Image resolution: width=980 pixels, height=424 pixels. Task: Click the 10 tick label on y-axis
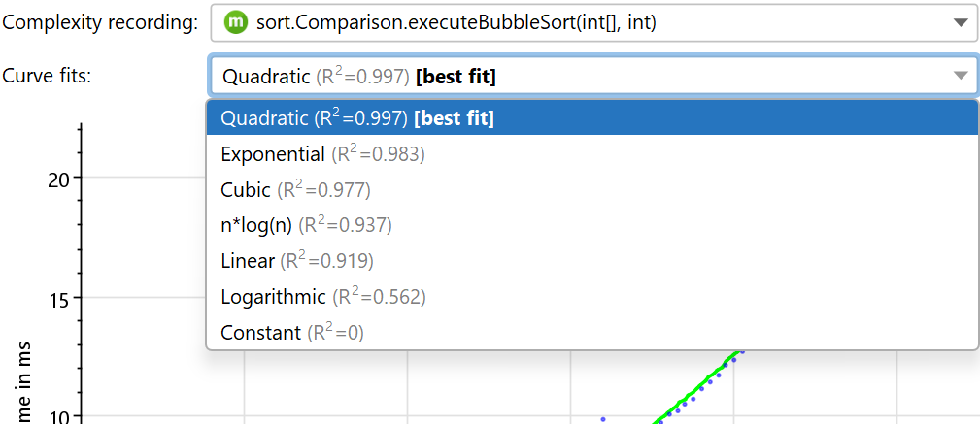56,416
